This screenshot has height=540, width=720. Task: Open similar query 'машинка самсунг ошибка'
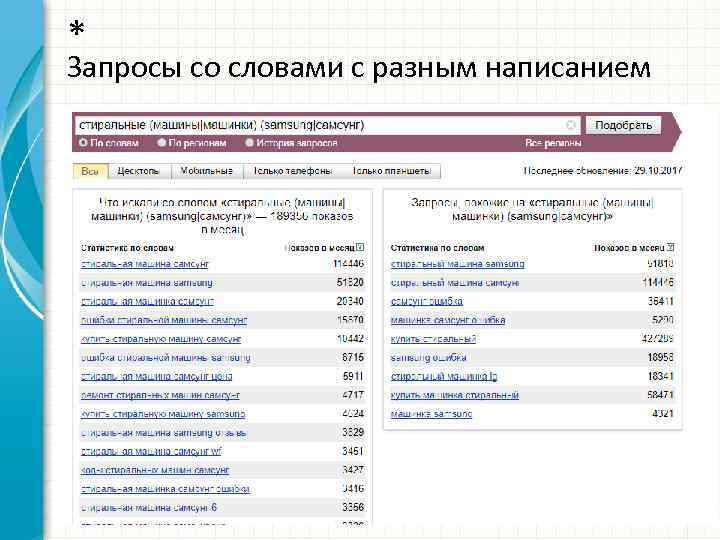coord(448,320)
